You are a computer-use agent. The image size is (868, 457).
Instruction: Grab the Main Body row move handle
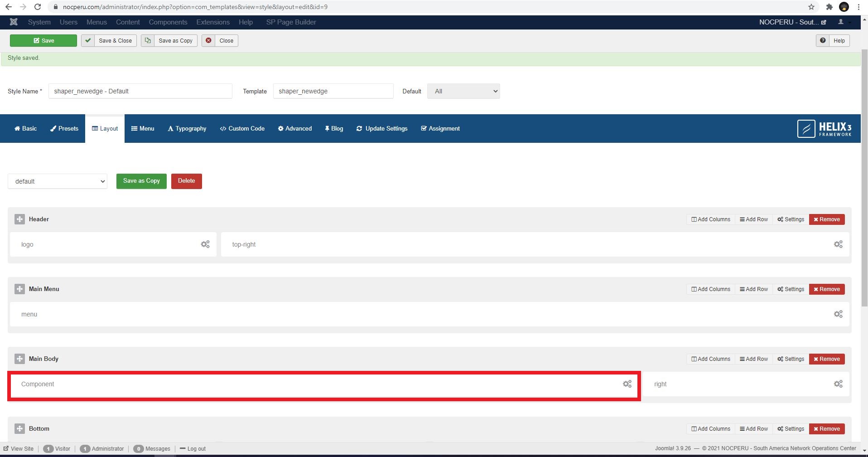click(x=19, y=359)
